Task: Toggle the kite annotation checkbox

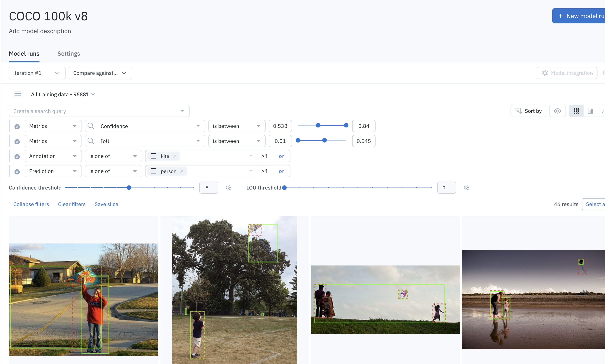Action: pyautogui.click(x=154, y=156)
